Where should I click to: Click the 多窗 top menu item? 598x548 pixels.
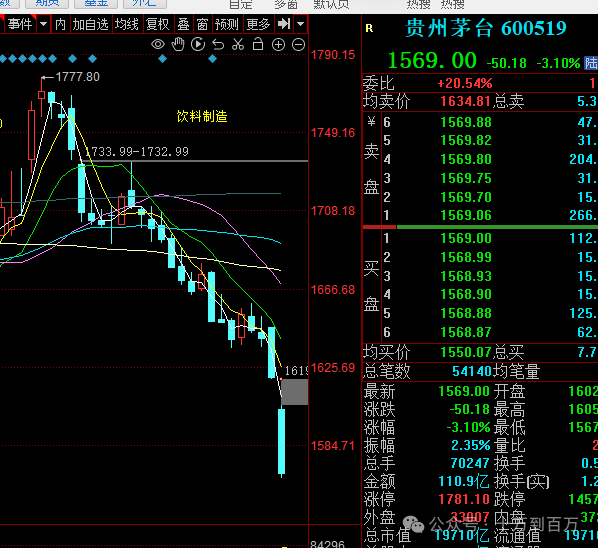pos(286,4)
